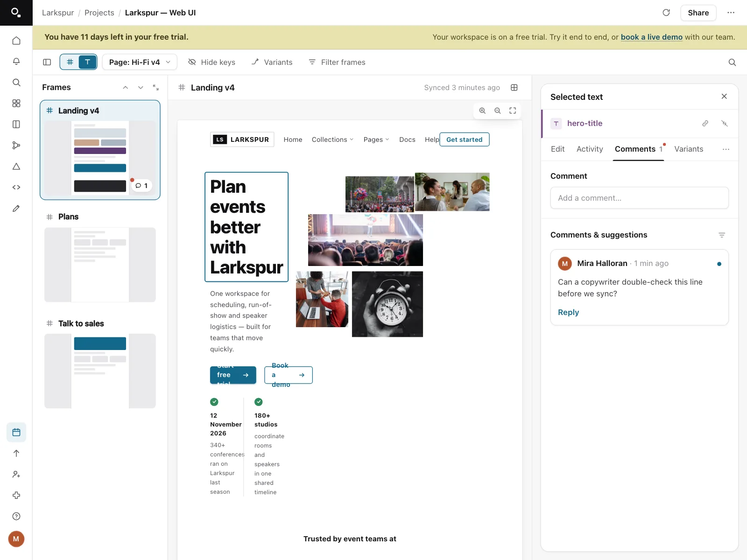The height and width of the screenshot is (560, 747).
Task: Click Home in the mockup navigation
Action: pyautogui.click(x=293, y=140)
